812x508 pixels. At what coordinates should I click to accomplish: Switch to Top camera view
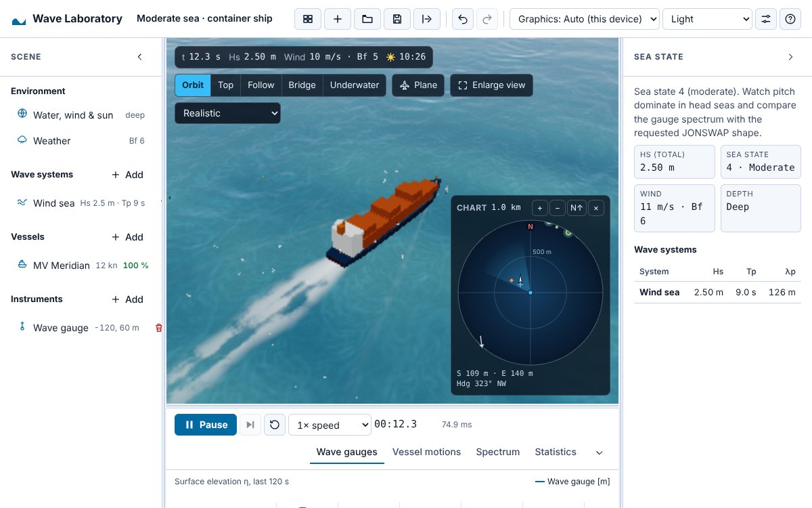click(226, 85)
